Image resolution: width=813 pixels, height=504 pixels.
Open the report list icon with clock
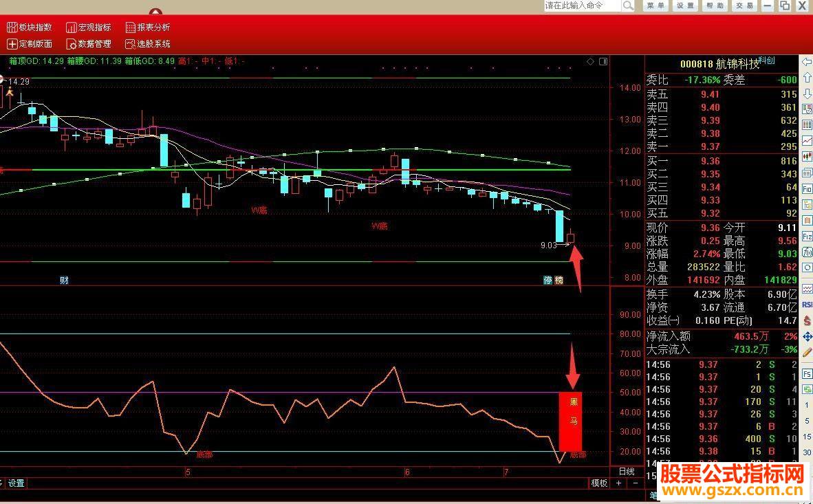pyautogui.click(x=807, y=109)
